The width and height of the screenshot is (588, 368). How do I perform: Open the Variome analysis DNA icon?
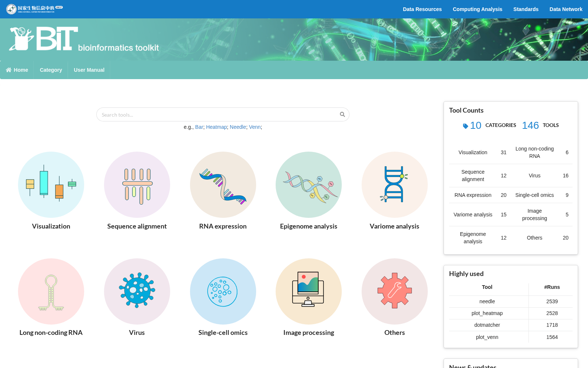395,185
